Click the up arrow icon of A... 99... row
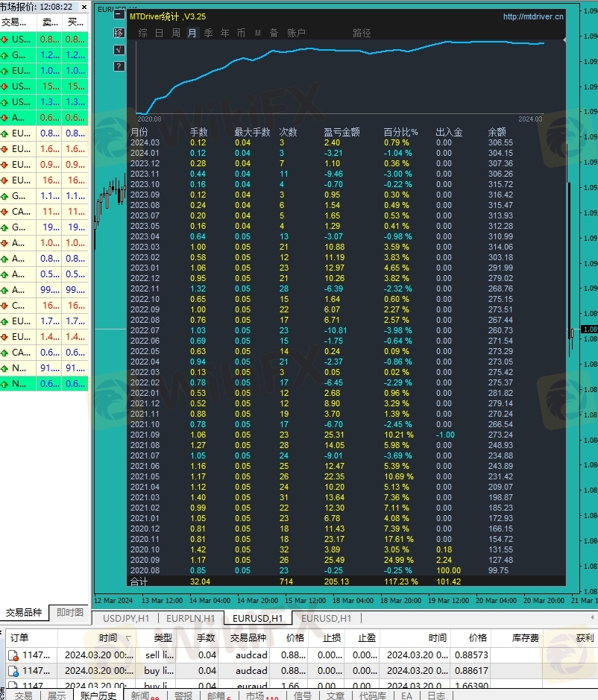This screenshot has width=598, height=700. (x=4, y=290)
